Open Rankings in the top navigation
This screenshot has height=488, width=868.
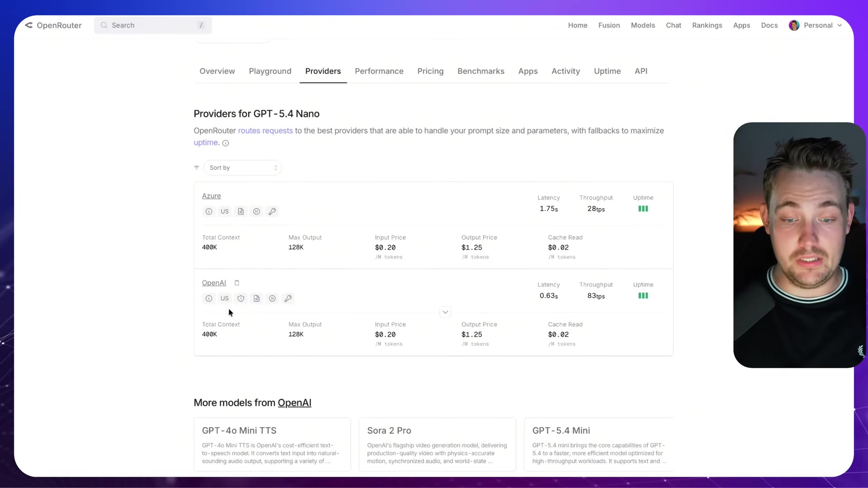pyautogui.click(x=707, y=25)
